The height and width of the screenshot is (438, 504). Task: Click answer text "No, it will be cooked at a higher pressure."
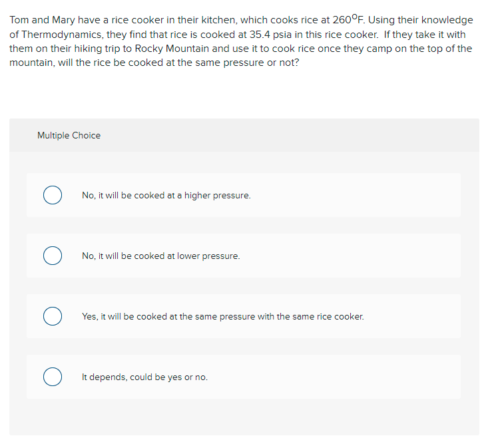click(166, 196)
